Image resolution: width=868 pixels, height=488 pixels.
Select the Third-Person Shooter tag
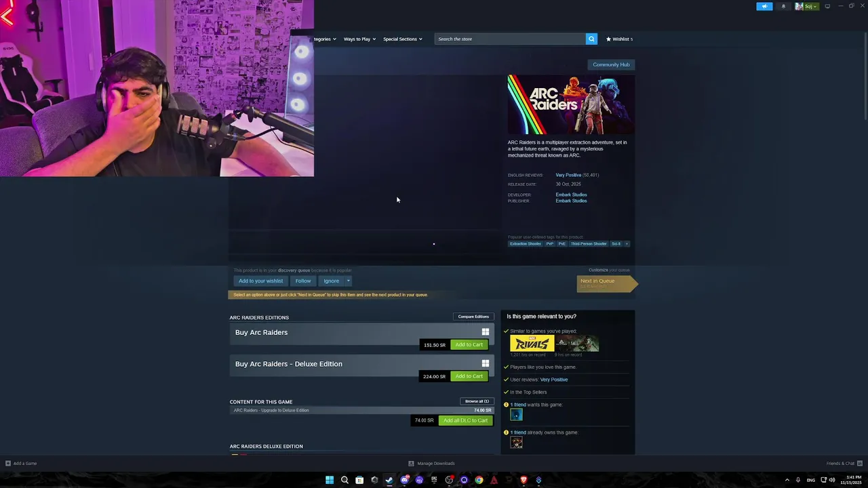pyautogui.click(x=589, y=243)
